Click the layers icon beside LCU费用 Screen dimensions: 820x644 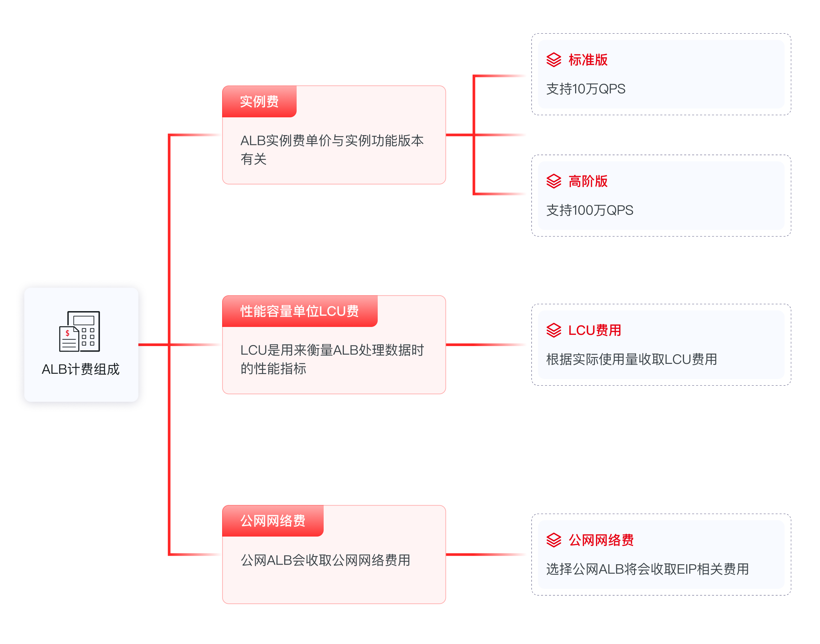pos(553,330)
